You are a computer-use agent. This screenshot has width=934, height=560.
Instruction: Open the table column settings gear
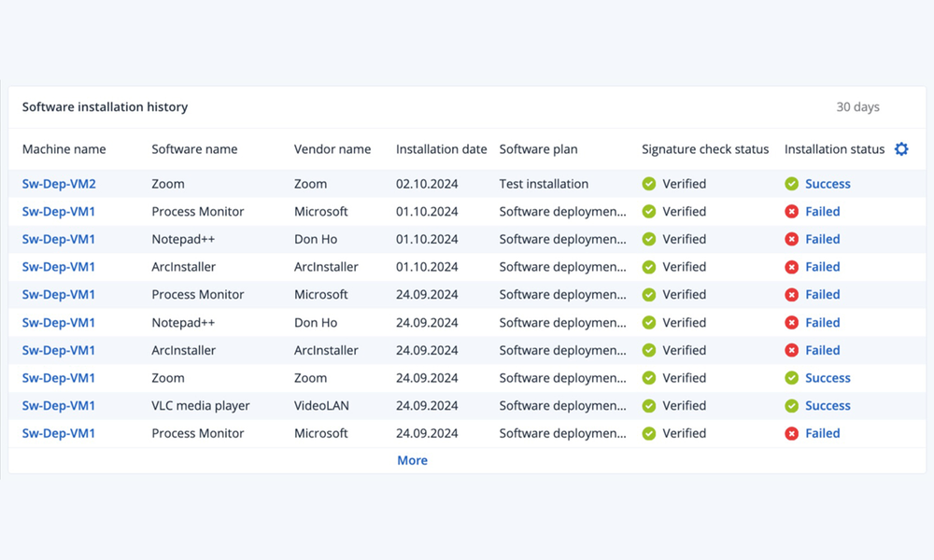tap(901, 149)
